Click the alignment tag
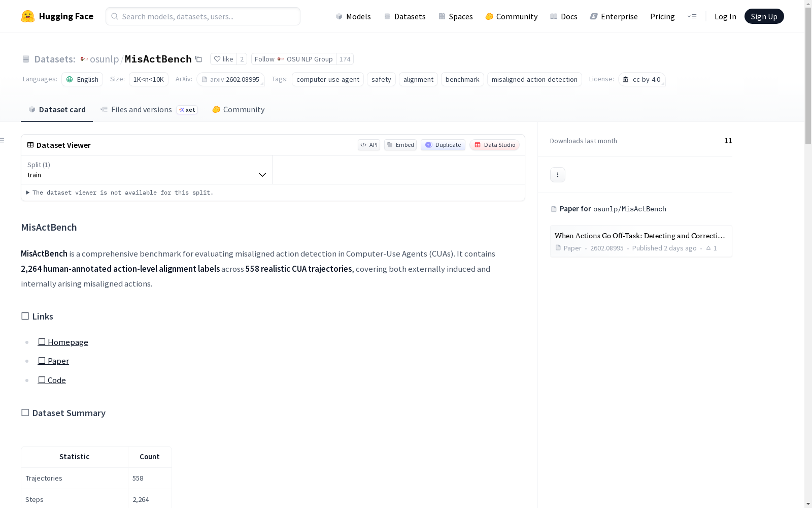The width and height of the screenshot is (812, 508). [418, 79]
